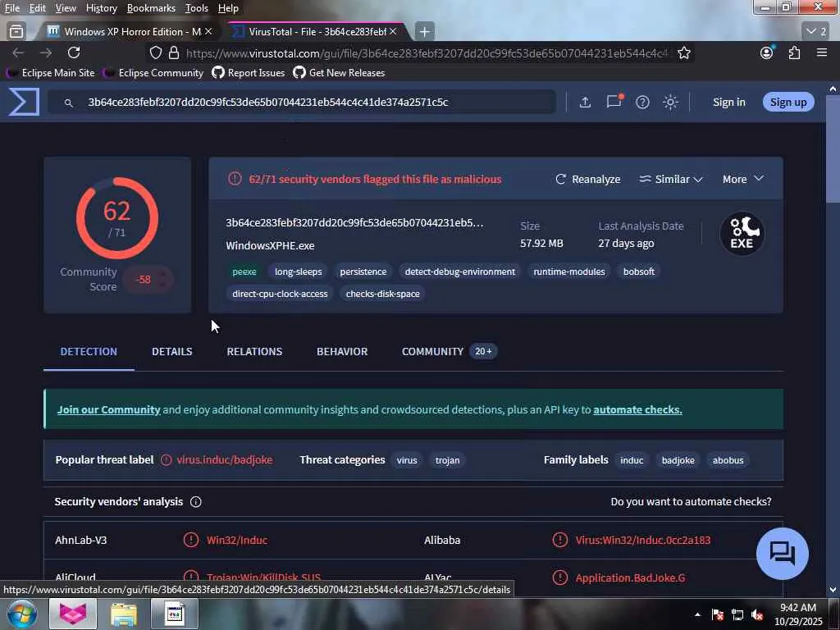Select the DETECTION tab

(89, 351)
